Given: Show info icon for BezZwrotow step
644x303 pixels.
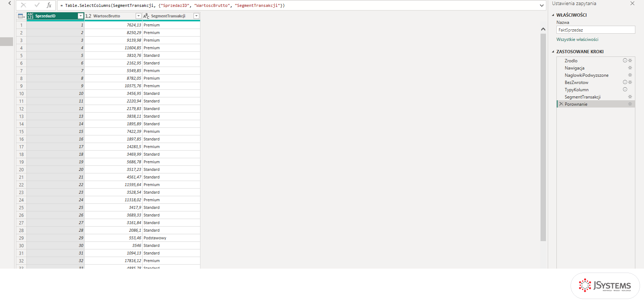Looking at the screenshot, I should pyautogui.click(x=625, y=82).
